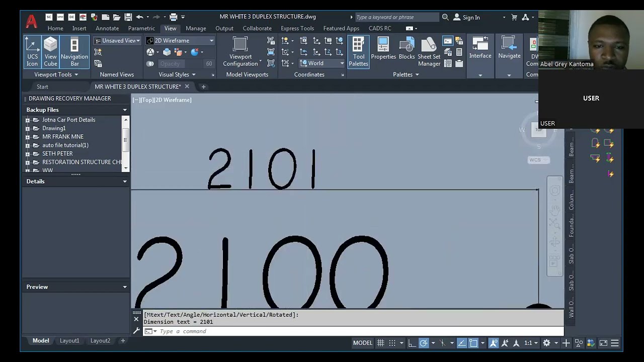Image resolution: width=644 pixels, height=362 pixels.
Task: Open the Properties palette
Action: 383,49
